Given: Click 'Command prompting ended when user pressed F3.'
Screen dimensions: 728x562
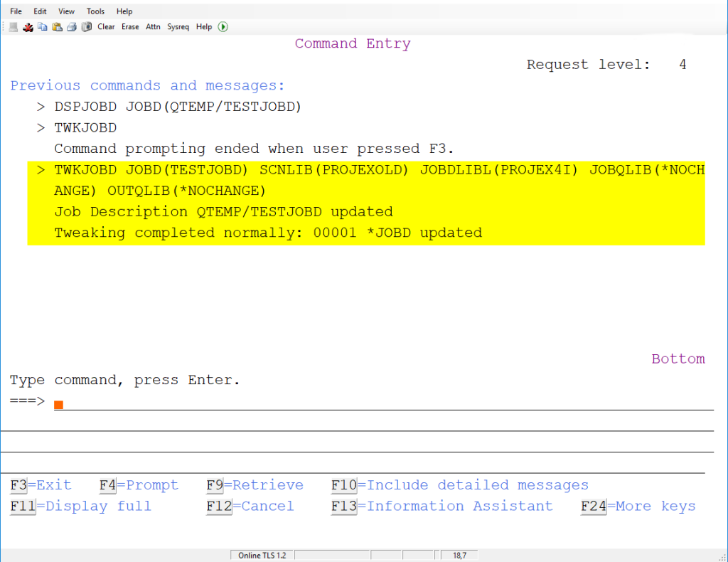Looking at the screenshot, I should [x=254, y=149].
